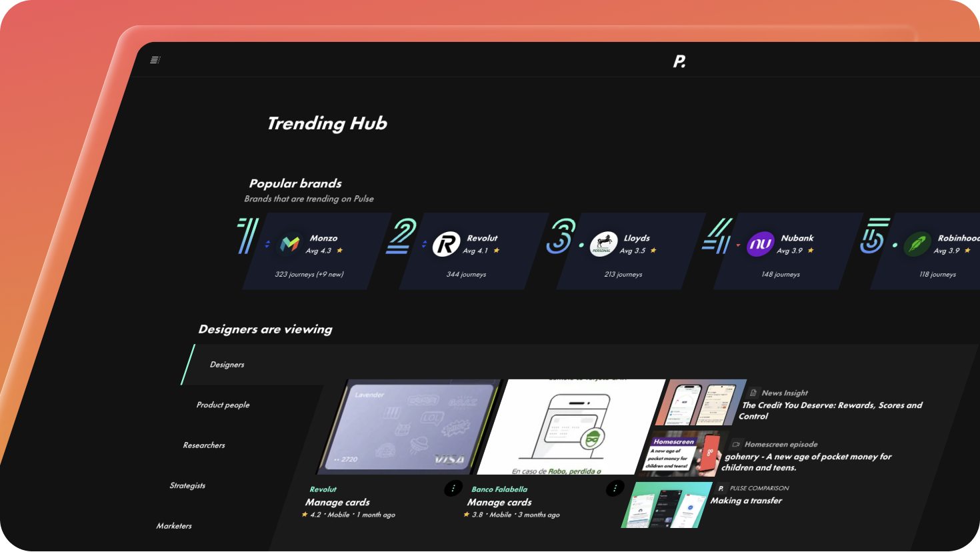Open Revolut's Manage cards journey title
Screen dimensions: 980x552
click(337, 502)
